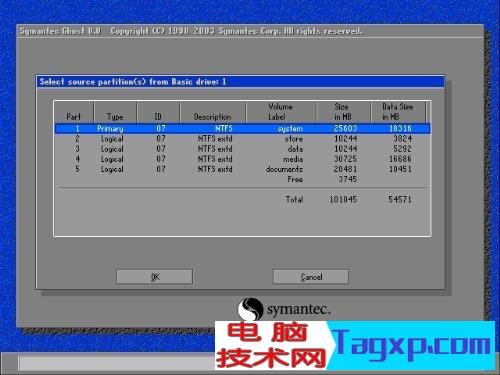Select the media partition row

click(242, 159)
